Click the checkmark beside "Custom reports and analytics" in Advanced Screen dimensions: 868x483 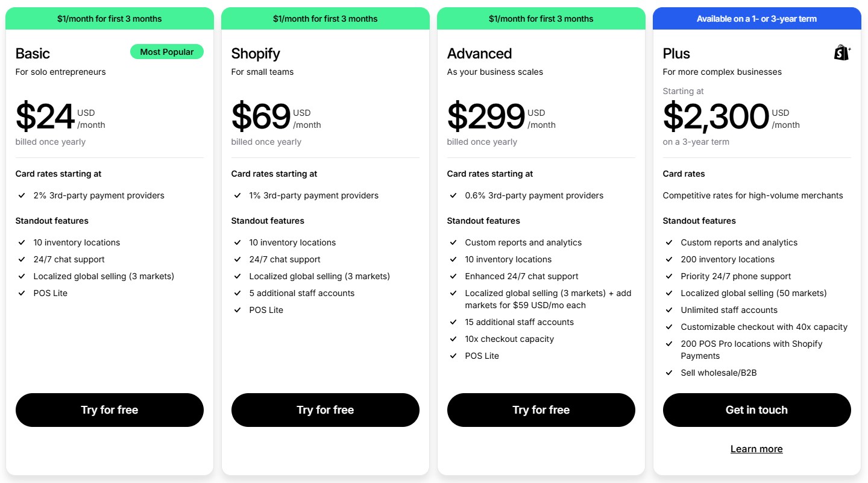click(x=453, y=242)
